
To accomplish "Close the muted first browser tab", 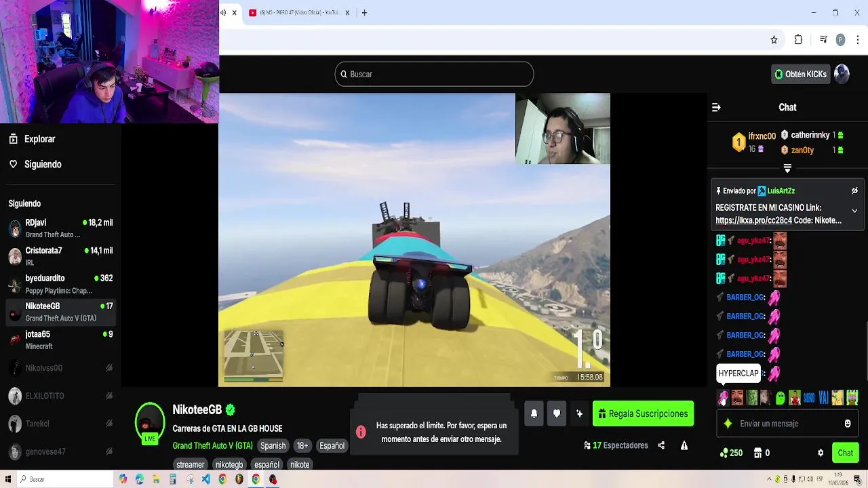I will point(235,12).
